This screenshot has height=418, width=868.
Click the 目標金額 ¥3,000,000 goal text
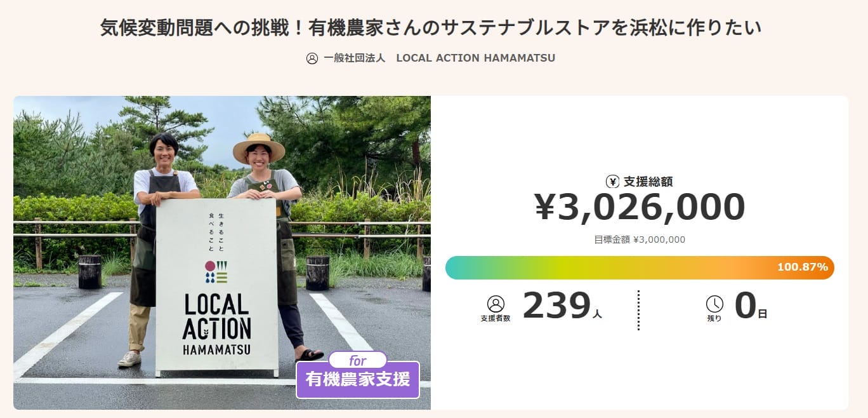(640, 239)
